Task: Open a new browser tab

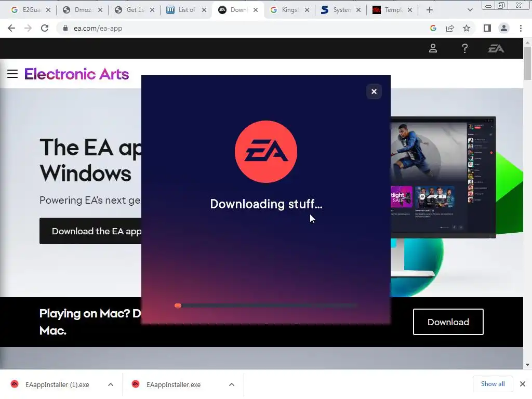Action: click(430, 10)
